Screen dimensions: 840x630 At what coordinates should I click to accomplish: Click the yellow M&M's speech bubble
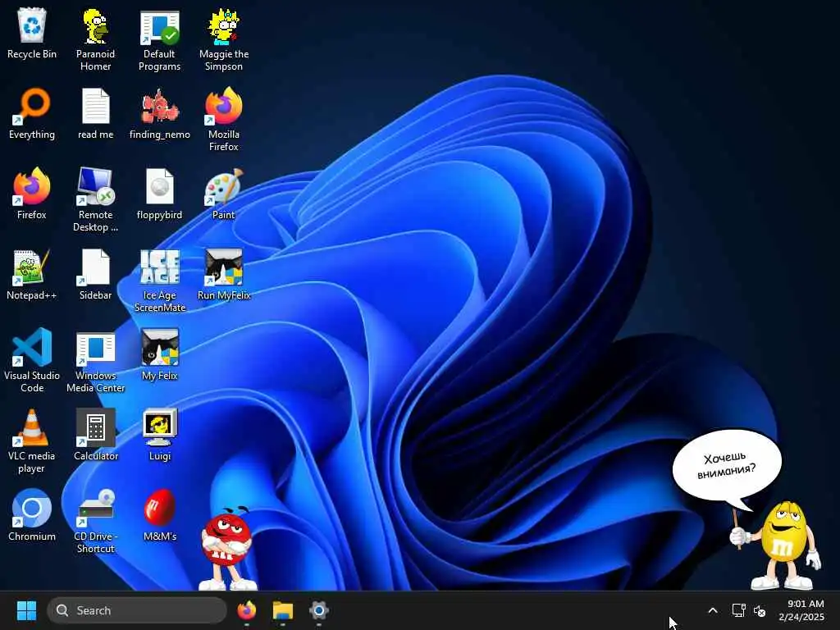click(727, 467)
